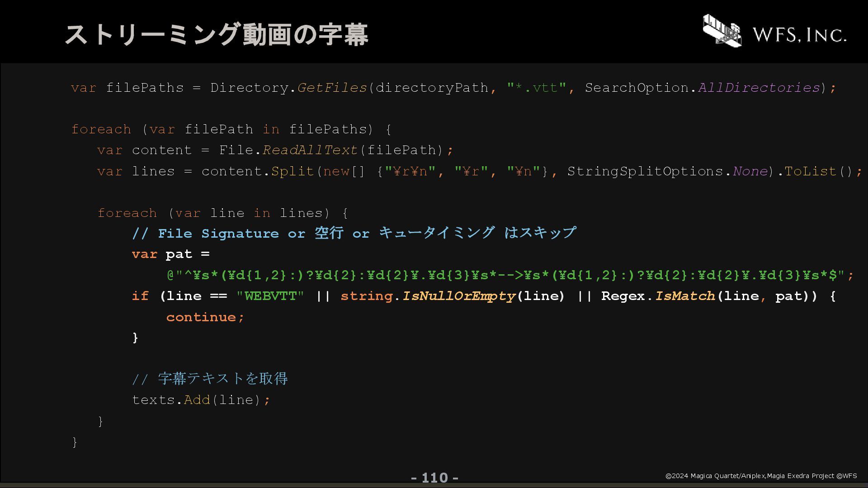Click the comment File Signature or 空行
Image resolution: width=868 pixels, height=488 pixels.
click(x=354, y=233)
